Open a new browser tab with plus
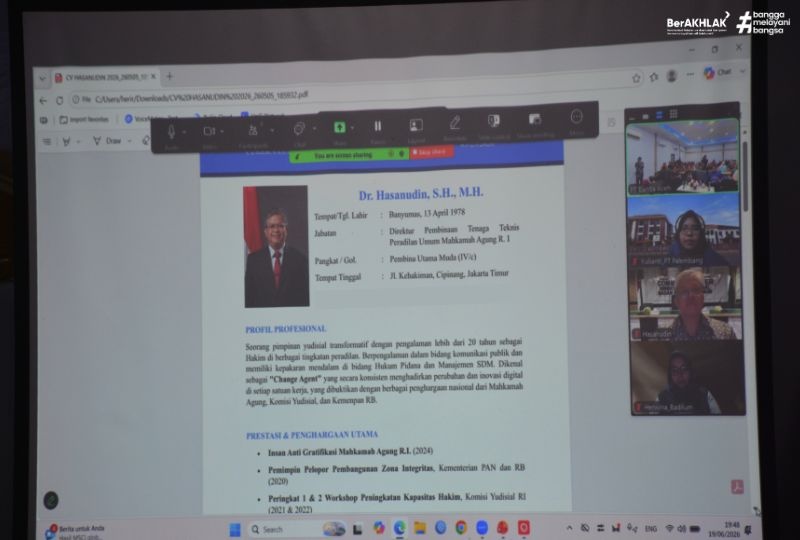Screen dimensions: 800x540 [x=169, y=76]
